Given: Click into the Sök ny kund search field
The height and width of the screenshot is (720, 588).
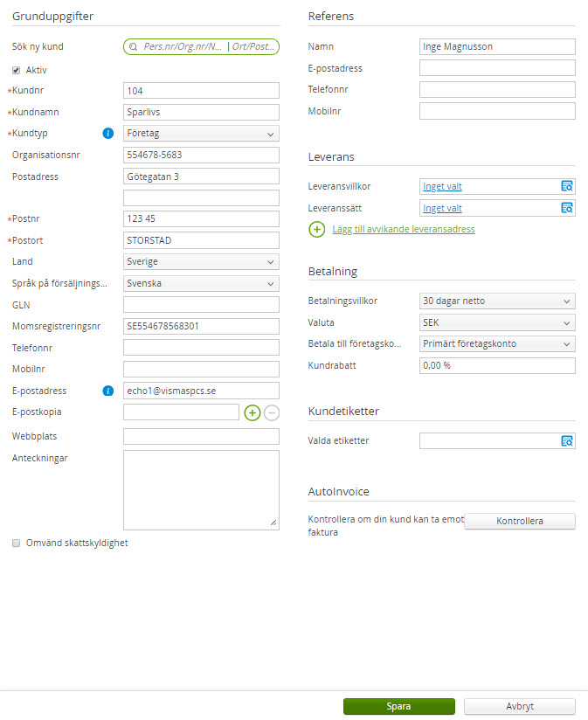Looking at the screenshot, I should tap(201, 47).
